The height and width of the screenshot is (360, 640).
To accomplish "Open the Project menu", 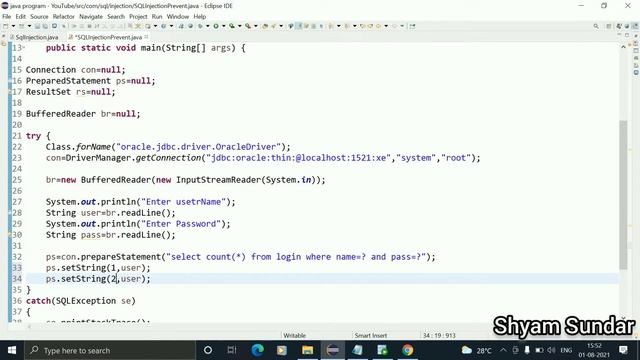I will pos(138,17).
